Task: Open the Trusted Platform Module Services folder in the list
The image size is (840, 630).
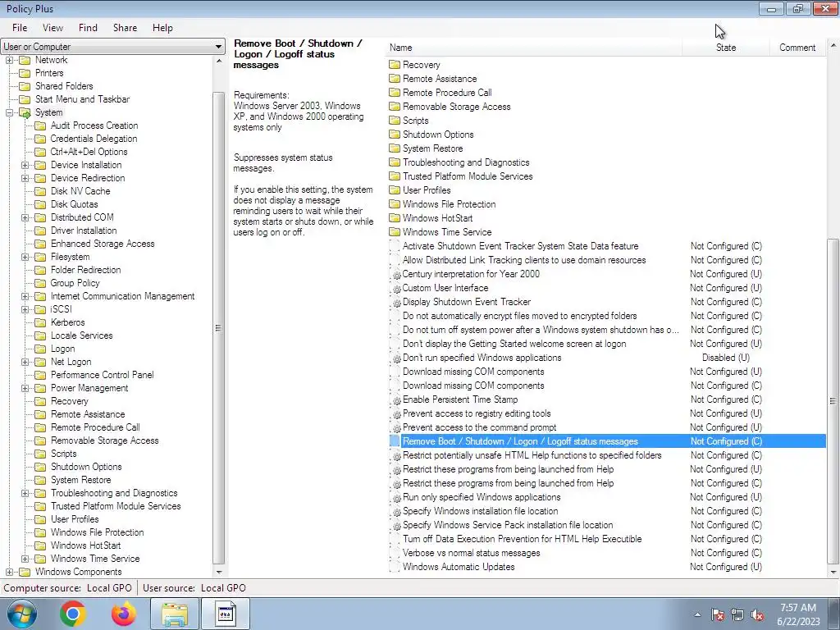Action: pyautogui.click(x=467, y=176)
